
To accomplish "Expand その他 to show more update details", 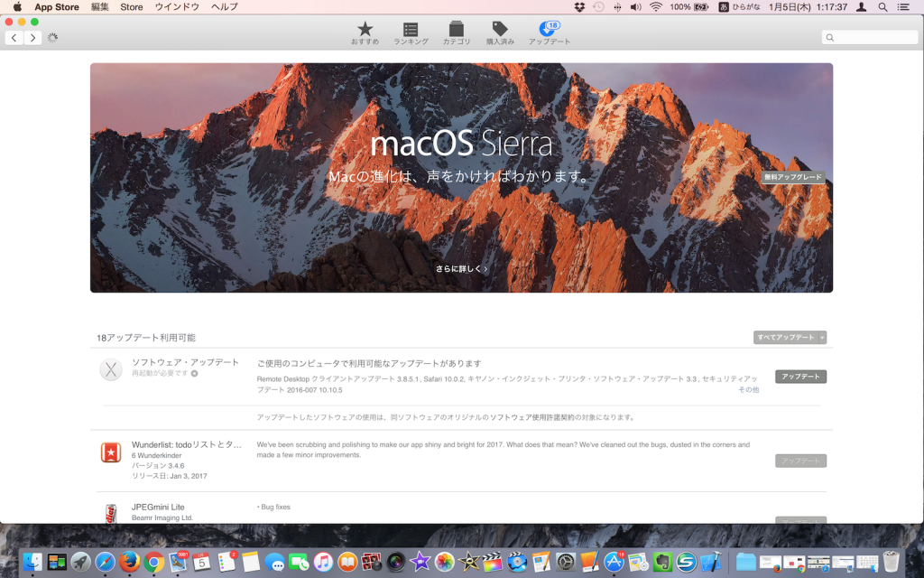I will click(x=748, y=390).
